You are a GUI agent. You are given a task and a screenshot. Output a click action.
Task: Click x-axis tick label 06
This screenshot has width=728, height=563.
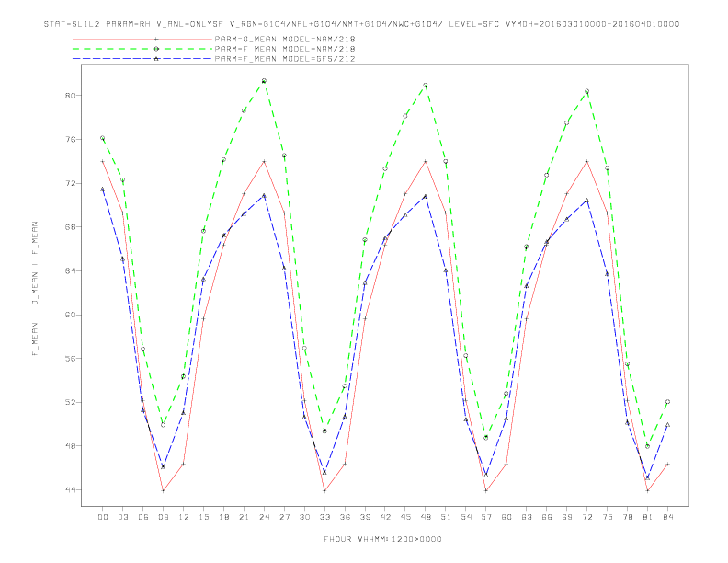click(x=143, y=517)
